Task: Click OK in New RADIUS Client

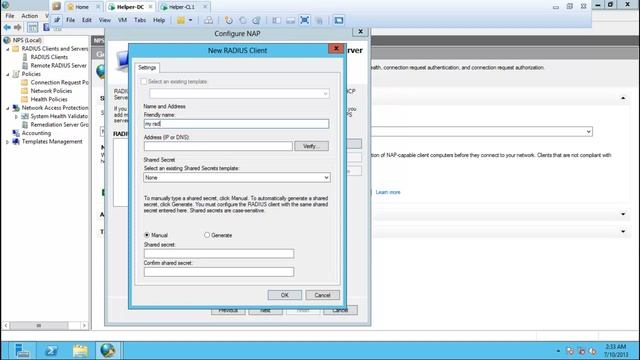Action: [x=284, y=295]
